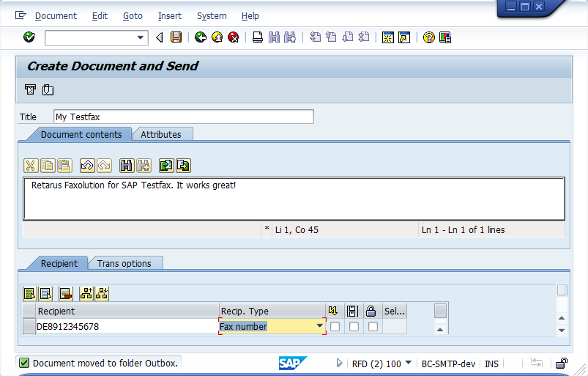Screen dimensions: 588x376
Task: Click the Delete row icon in recipient toolbar
Action: [x=66, y=294]
